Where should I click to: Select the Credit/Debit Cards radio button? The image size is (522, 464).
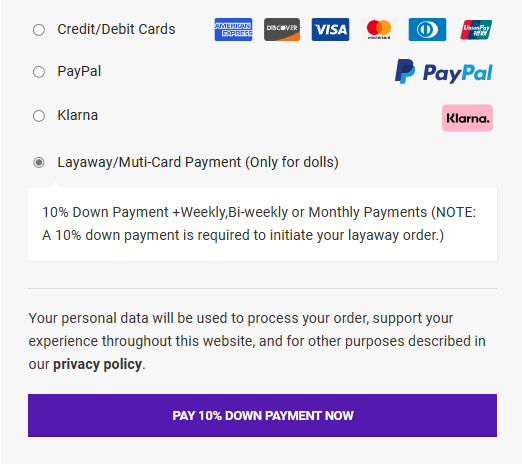[x=39, y=30]
